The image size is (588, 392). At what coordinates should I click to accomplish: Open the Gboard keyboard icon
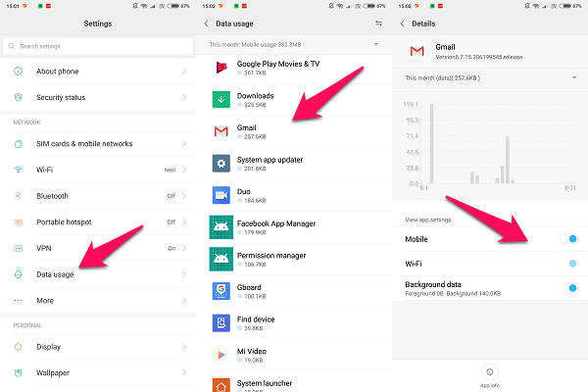click(x=221, y=291)
